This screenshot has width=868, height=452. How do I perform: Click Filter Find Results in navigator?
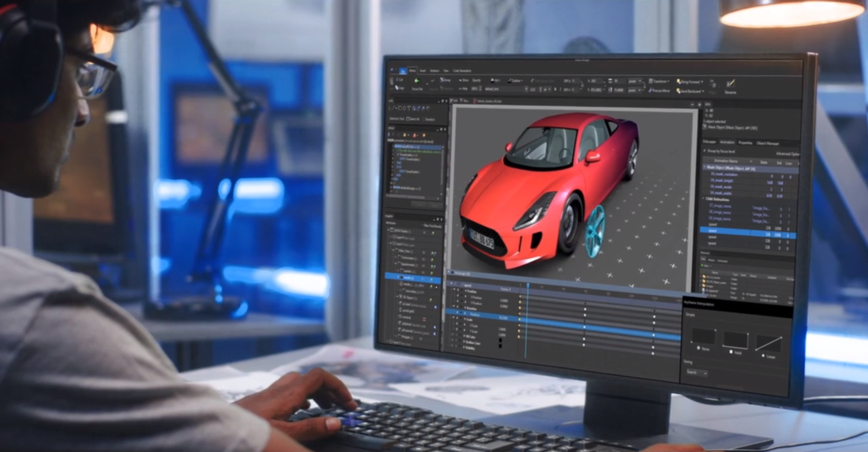point(432,225)
